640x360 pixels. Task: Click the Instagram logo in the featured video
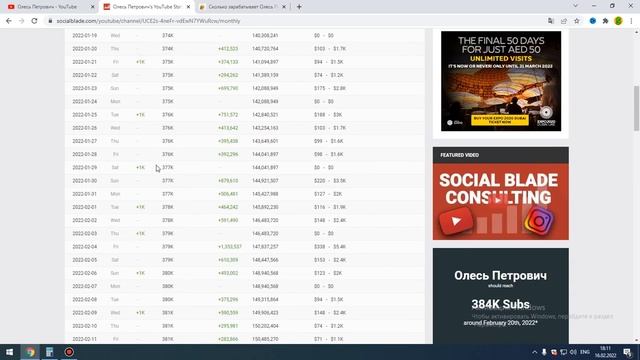click(539, 221)
